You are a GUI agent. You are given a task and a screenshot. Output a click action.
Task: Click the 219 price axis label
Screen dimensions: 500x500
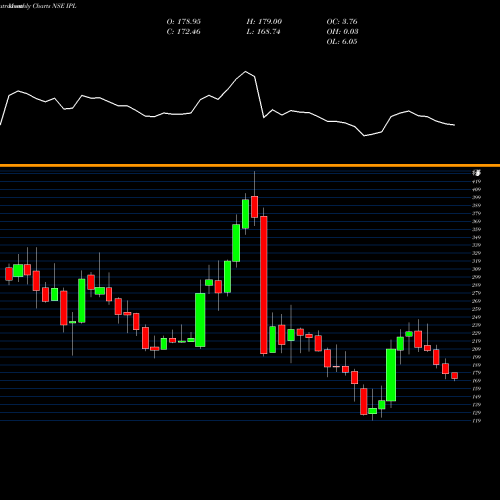pyautogui.click(x=477, y=341)
